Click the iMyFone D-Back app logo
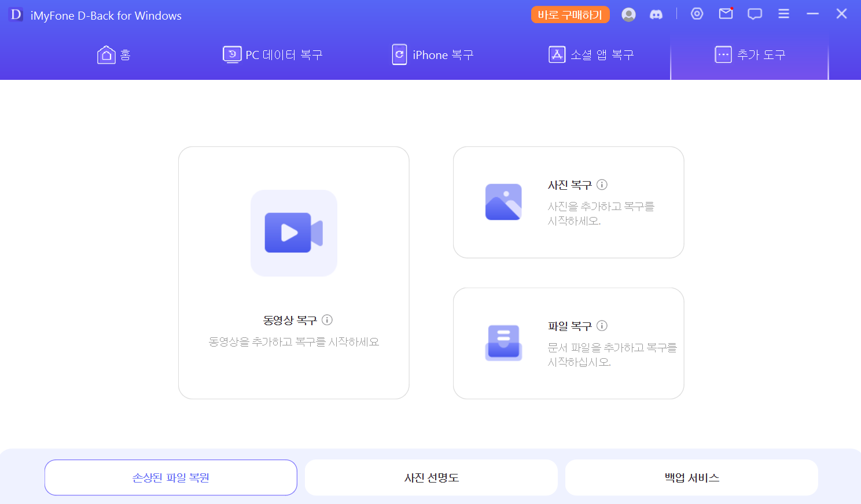Image resolution: width=861 pixels, height=504 pixels. pyautogui.click(x=16, y=14)
